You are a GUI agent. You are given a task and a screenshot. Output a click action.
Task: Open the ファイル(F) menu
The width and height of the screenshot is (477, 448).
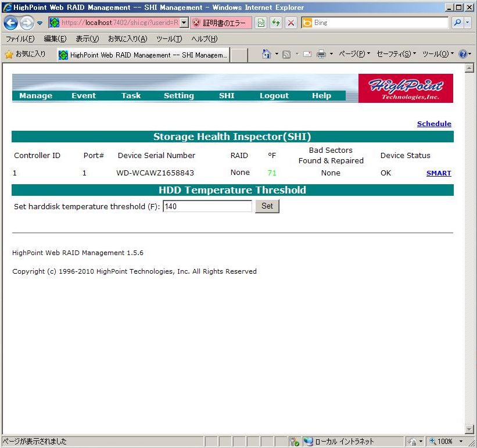pos(20,39)
